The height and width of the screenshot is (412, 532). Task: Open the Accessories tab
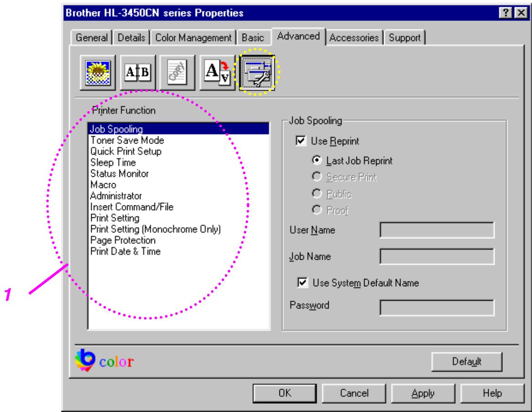(354, 38)
